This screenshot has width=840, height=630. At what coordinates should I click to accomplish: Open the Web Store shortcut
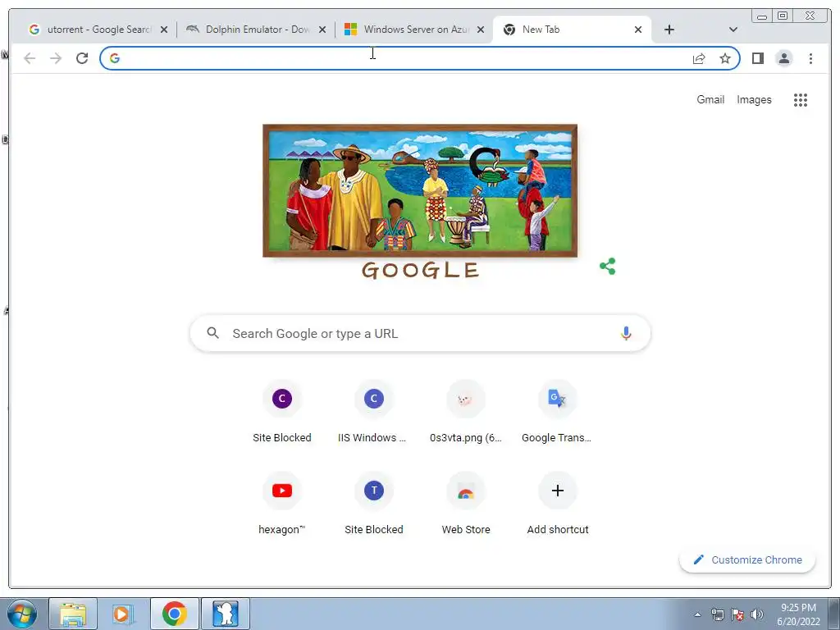(466, 504)
